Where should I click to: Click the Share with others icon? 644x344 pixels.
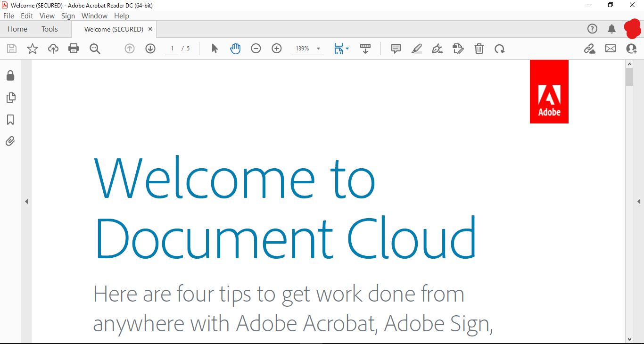pyautogui.click(x=631, y=49)
